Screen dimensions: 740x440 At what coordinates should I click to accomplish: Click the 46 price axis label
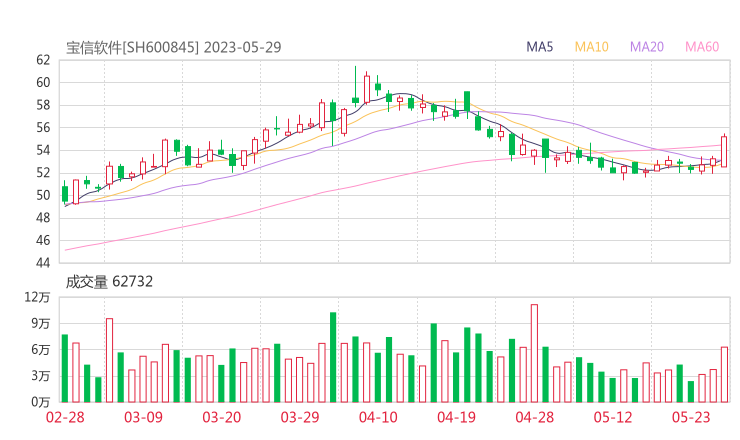43,240
